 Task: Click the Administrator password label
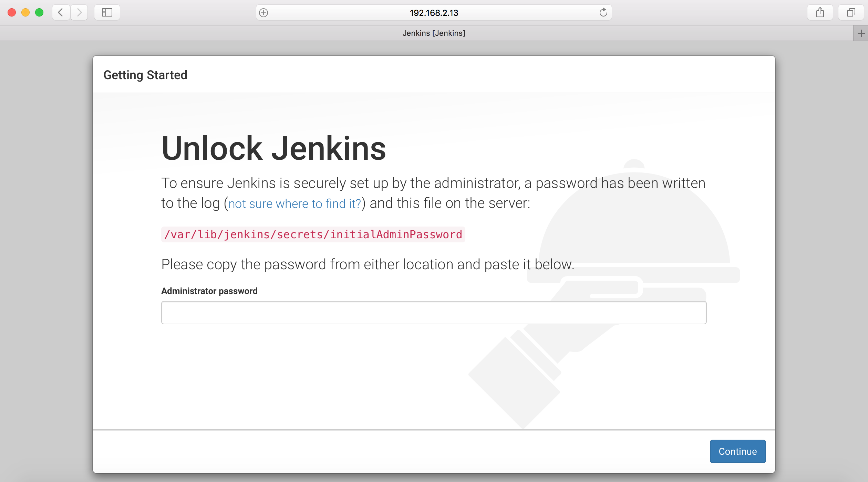click(209, 291)
